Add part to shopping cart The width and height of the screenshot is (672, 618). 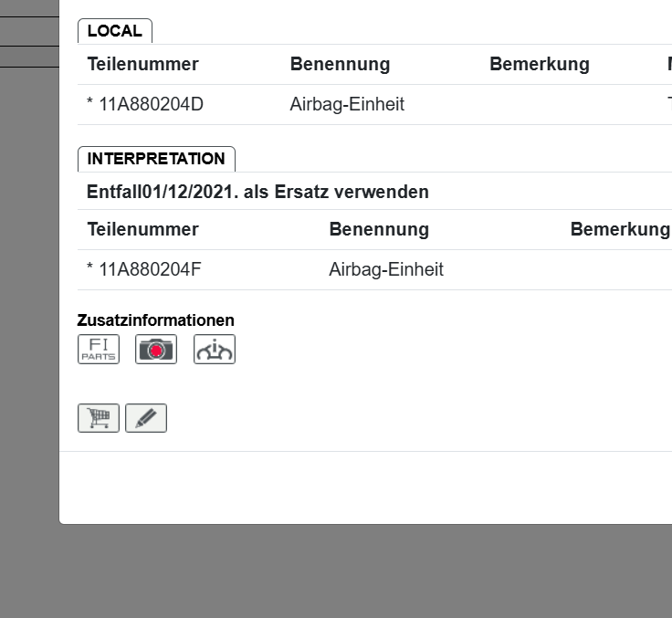[x=99, y=418]
